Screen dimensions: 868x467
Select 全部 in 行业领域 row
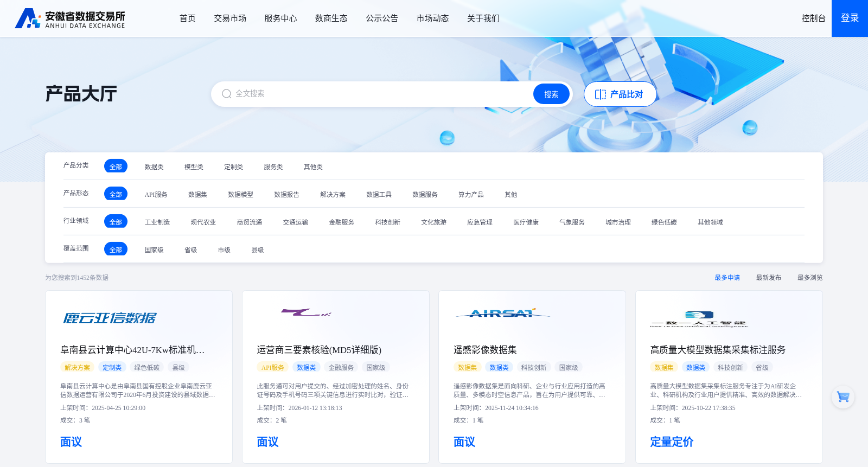point(116,221)
